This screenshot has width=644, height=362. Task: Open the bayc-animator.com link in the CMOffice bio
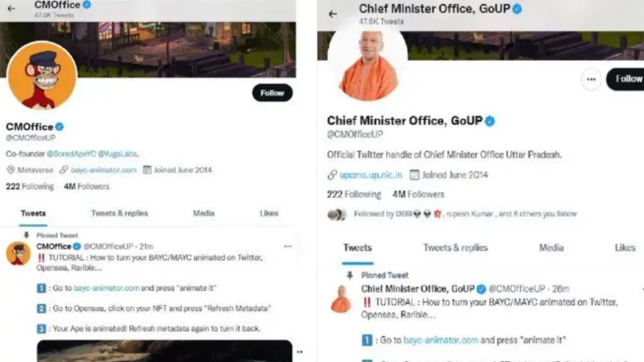104,170
